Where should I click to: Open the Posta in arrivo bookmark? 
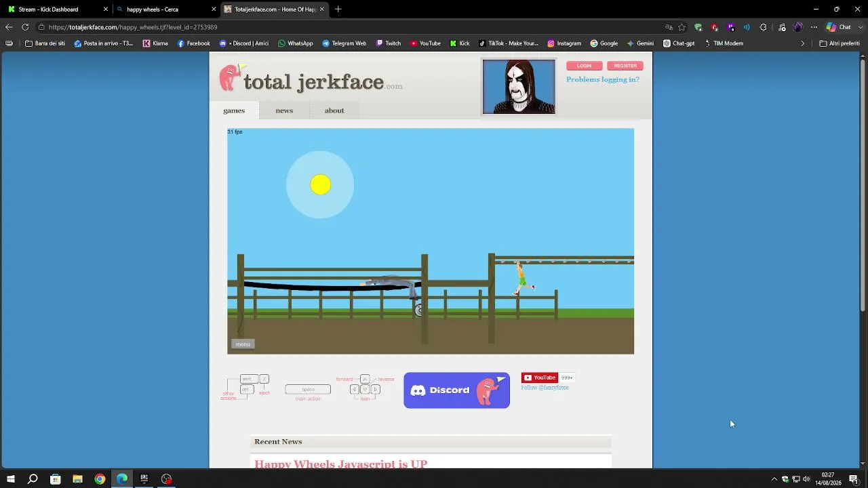coord(104,43)
